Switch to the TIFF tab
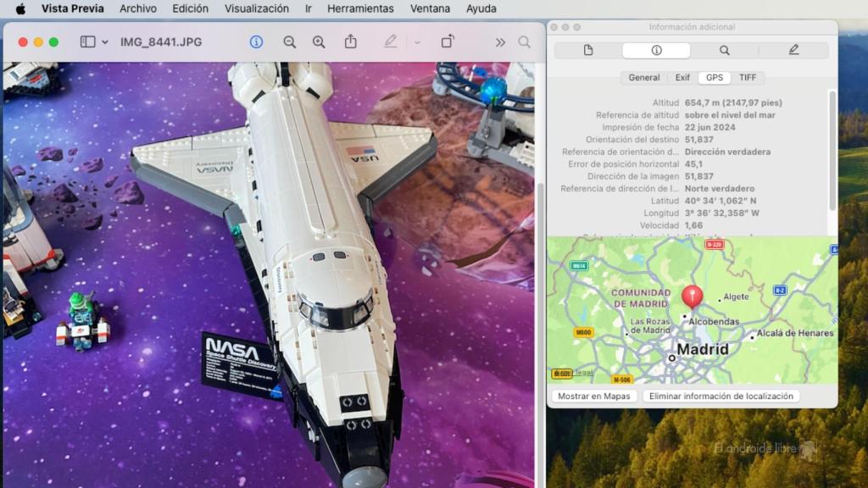This screenshot has width=868, height=488. pyautogui.click(x=749, y=77)
